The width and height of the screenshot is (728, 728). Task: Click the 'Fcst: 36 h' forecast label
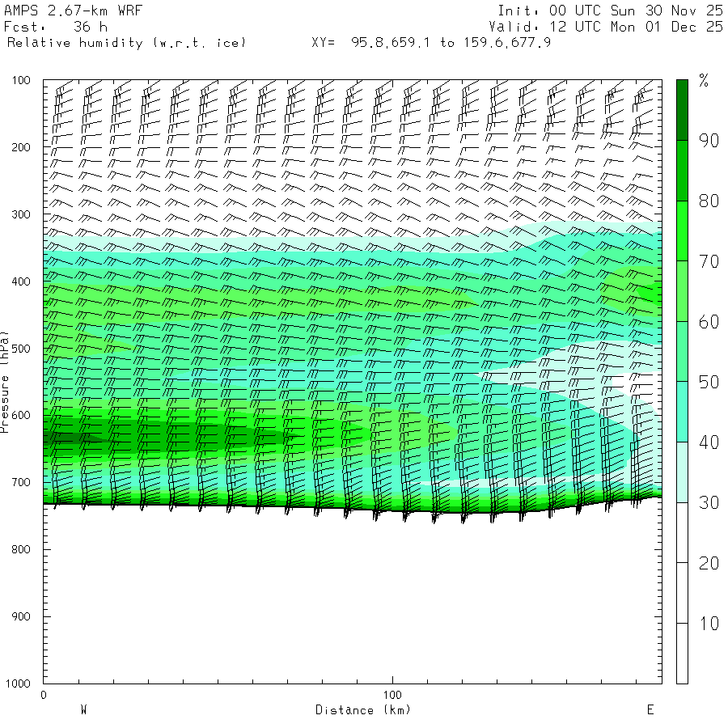[x=56, y=27]
